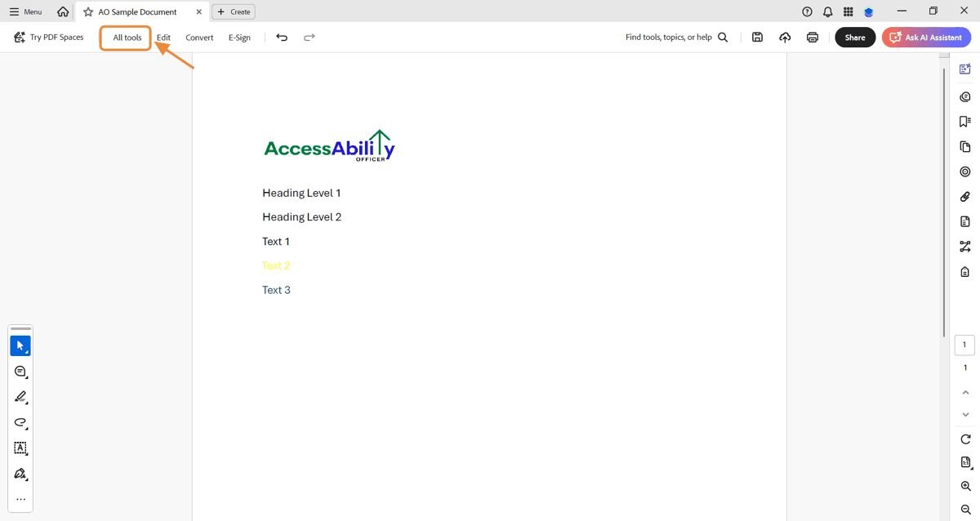The image size is (980, 521).
Task: Minimize the Acrobat window
Action: pos(902,11)
